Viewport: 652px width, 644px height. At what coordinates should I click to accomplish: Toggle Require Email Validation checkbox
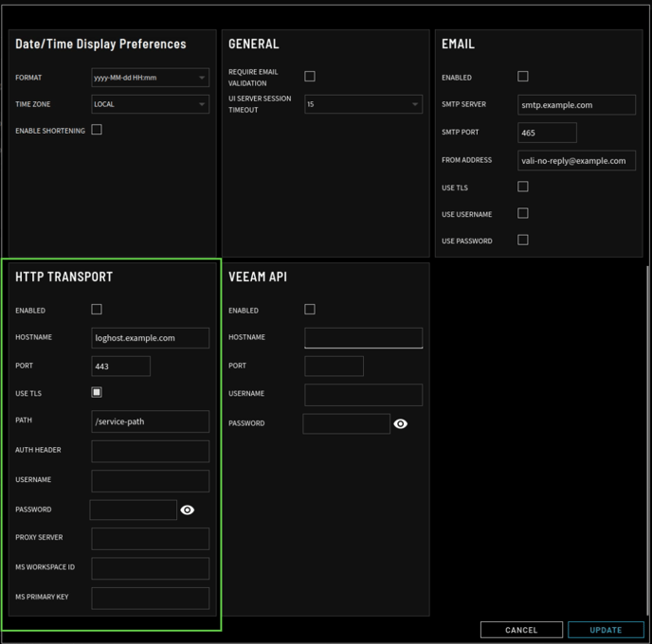[310, 77]
